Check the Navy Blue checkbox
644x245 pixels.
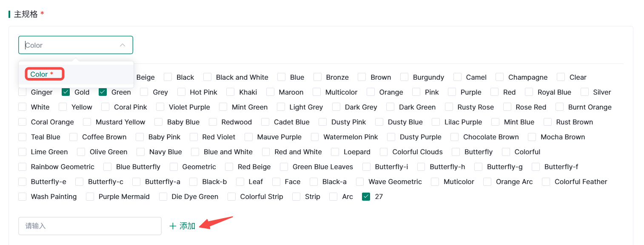tap(141, 152)
